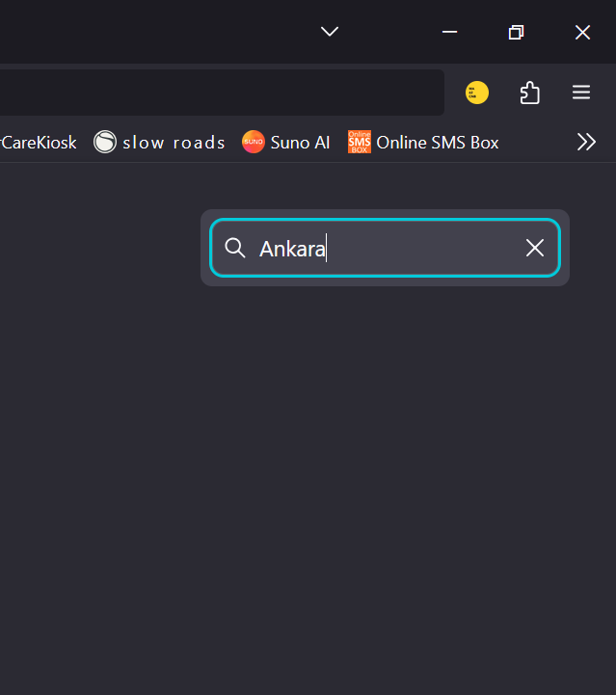Click the magnifying glass search icon

click(x=235, y=248)
